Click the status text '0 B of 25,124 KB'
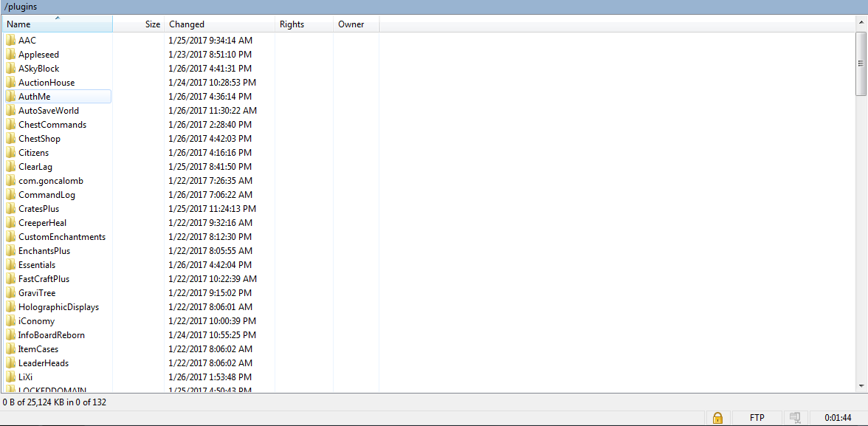The width and height of the screenshot is (868, 426). coord(34,402)
